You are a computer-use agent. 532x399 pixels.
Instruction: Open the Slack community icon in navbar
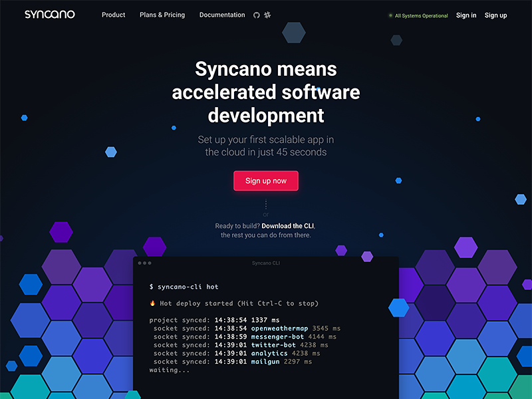point(267,15)
